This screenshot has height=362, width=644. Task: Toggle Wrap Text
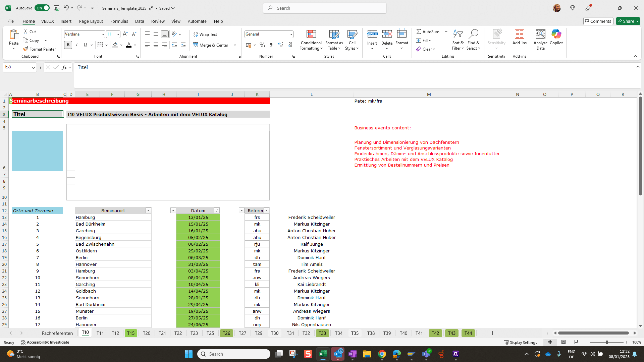coord(205,34)
